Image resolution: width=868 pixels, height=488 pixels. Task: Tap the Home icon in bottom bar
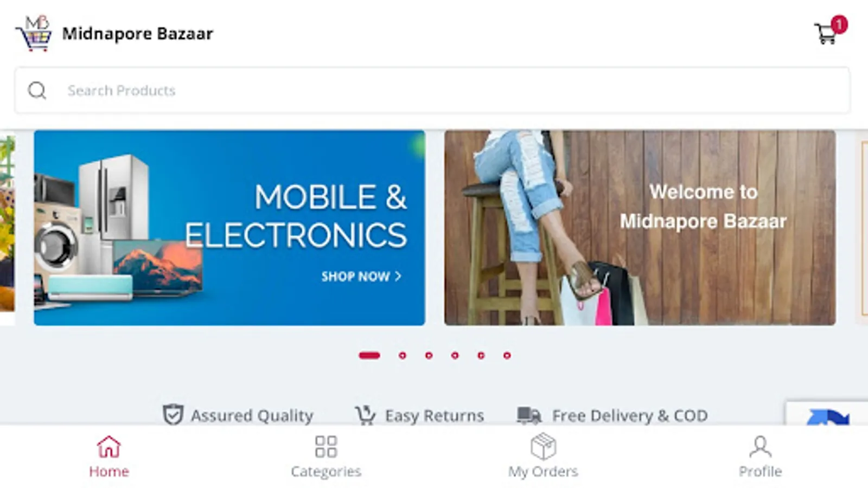pos(108,447)
